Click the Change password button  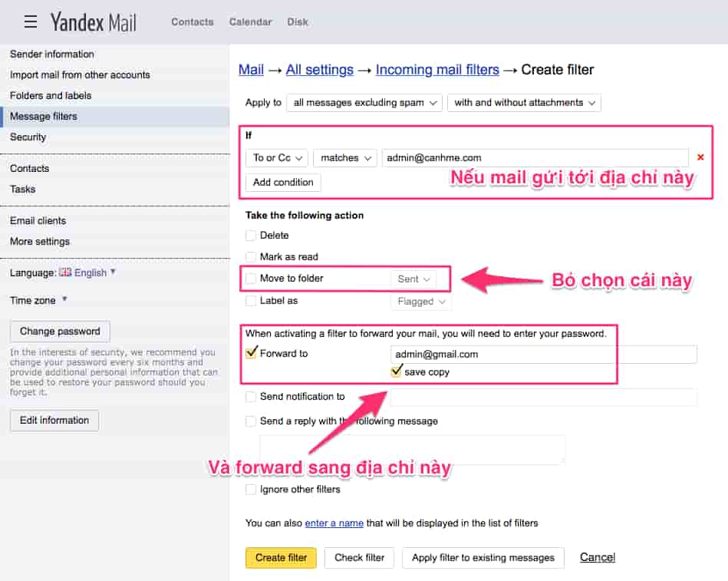click(x=60, y=332)
